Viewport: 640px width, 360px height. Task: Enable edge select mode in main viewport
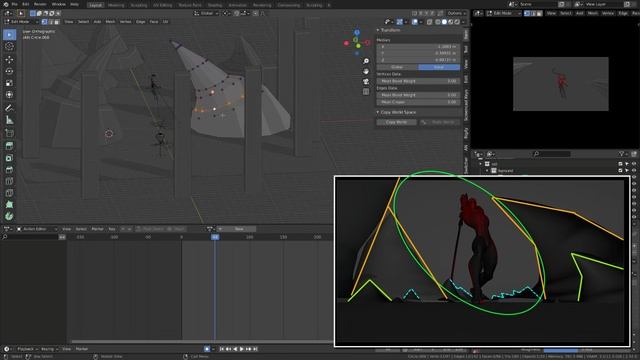(x=51, y=22)
